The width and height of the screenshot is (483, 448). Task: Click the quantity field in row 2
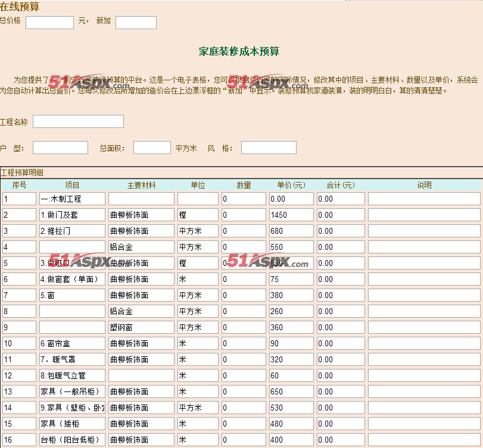click(244, 215)
